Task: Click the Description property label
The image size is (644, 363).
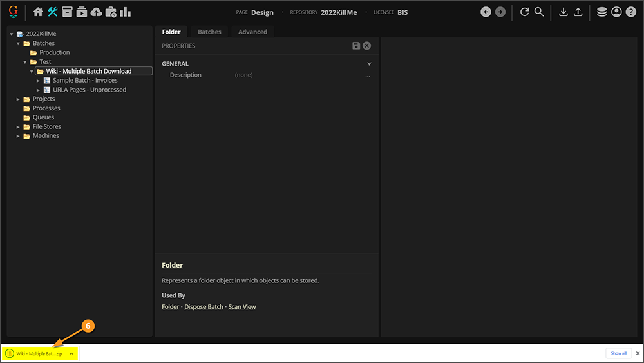Action: point(185,75)
